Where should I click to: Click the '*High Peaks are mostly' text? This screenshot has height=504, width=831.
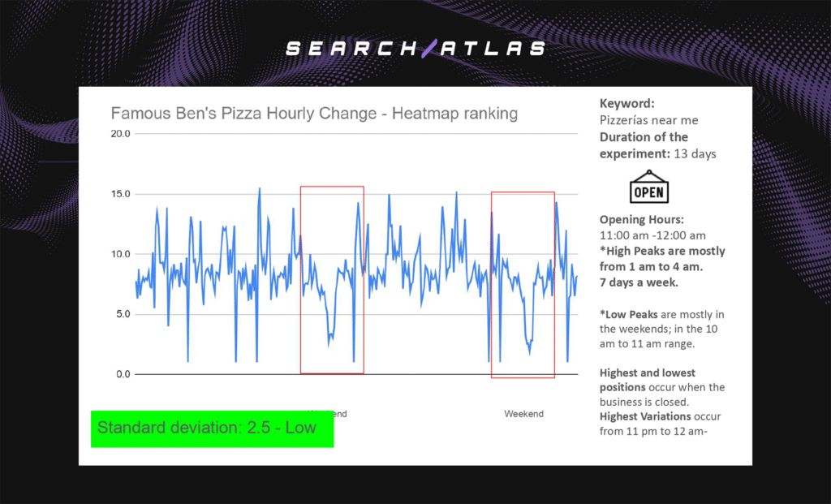(662, 252)
